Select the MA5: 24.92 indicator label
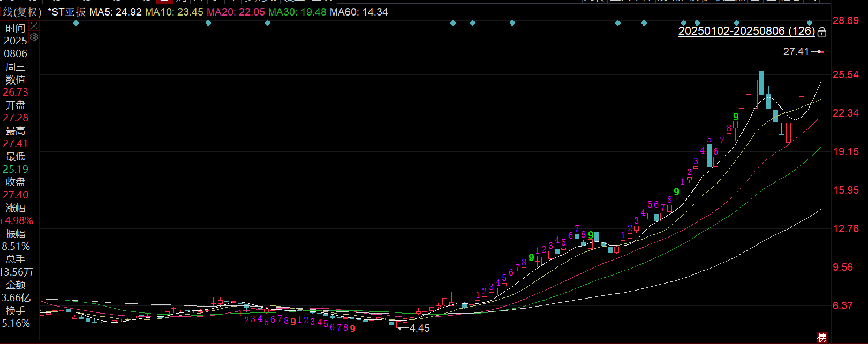The width and height of the screenshot is (868, 344). (116, 12)
